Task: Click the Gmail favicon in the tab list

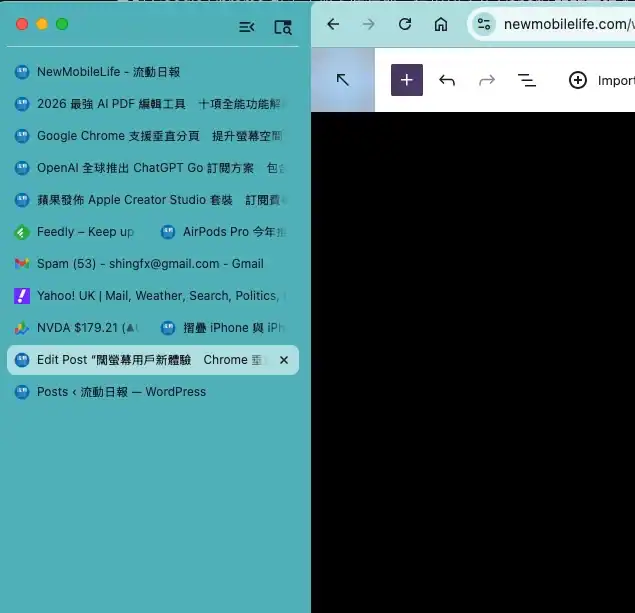Action: point(22,264)
